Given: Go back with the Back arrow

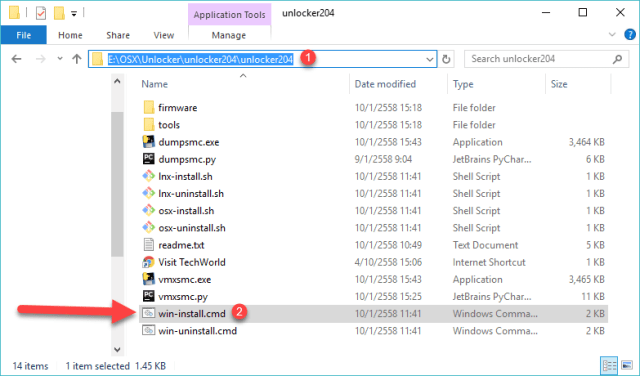Looking at the screenshot, I should [x=16, y=59].
